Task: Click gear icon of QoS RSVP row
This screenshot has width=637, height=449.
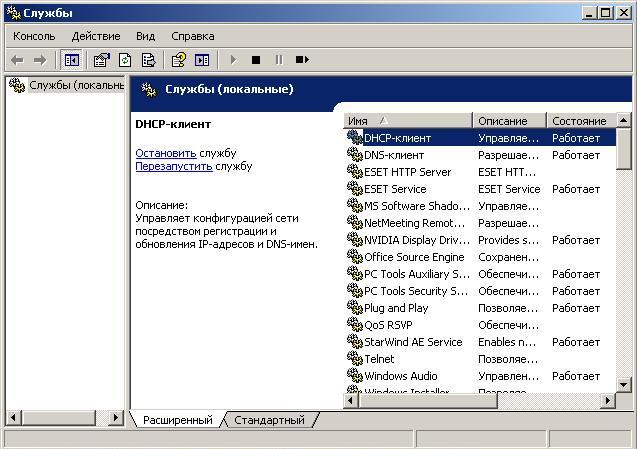Action: pos(355,325)
